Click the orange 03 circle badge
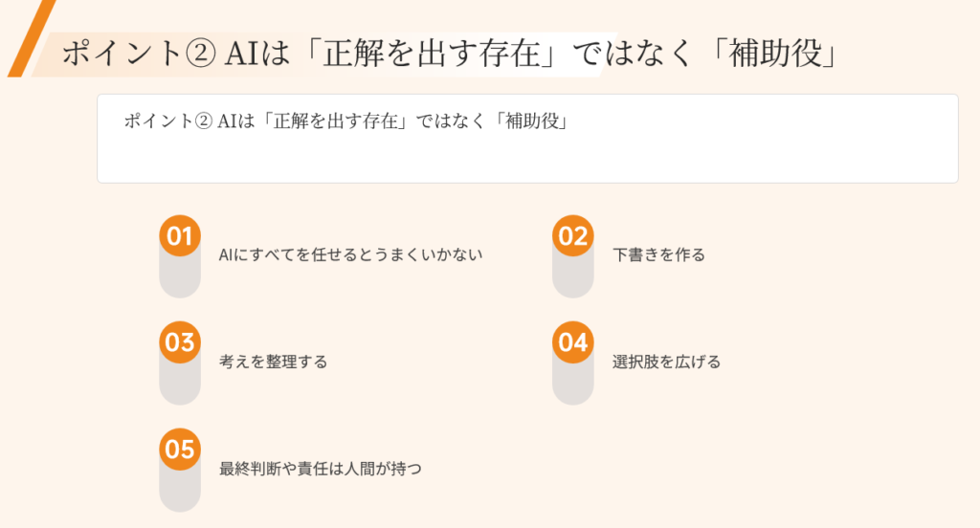 [x=180, y=342]
